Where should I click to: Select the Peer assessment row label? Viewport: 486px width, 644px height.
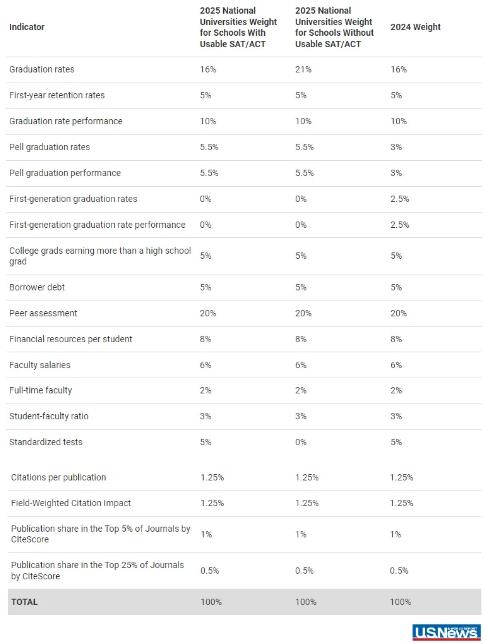click(43, 313)
